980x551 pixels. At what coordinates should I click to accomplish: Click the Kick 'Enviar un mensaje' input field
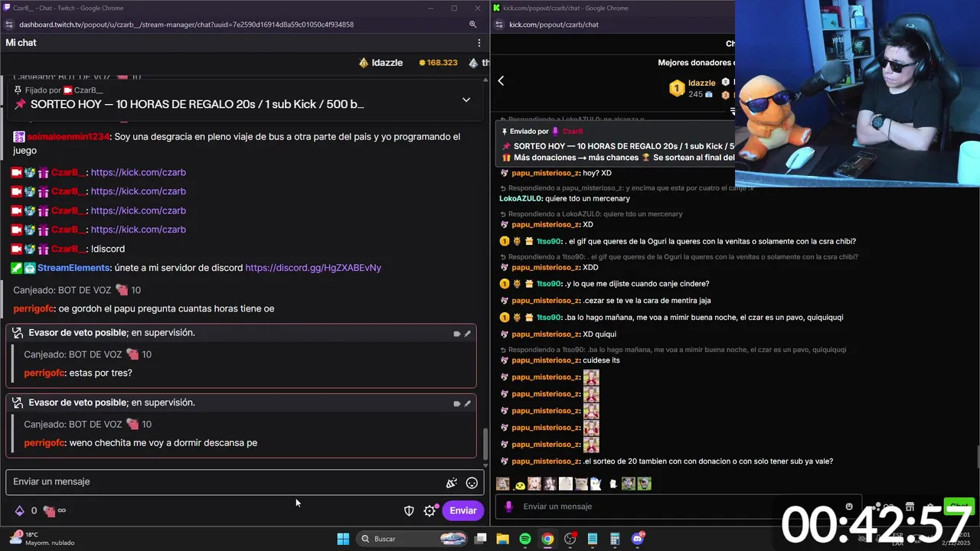(678, 507)
